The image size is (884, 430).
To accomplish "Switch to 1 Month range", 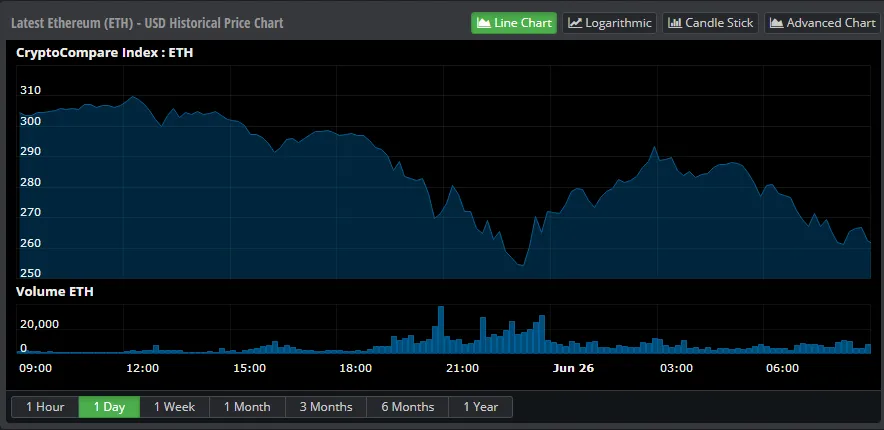I will tap(247, 407).
